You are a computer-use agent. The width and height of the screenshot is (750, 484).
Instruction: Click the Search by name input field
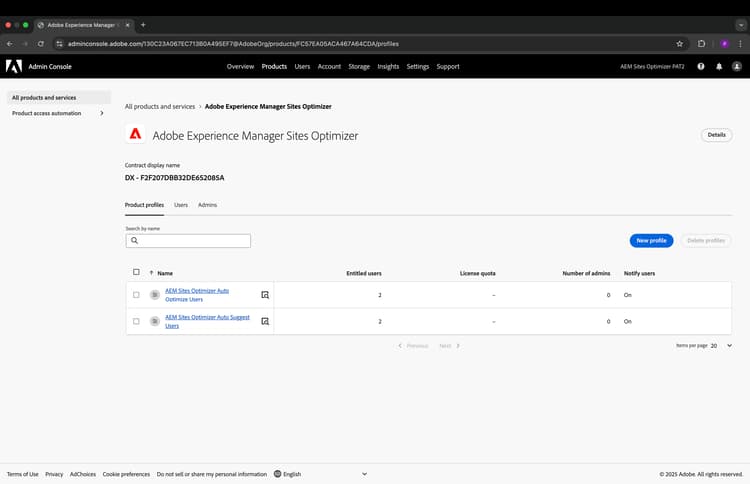pyautogui.click(x=188, y=241)
